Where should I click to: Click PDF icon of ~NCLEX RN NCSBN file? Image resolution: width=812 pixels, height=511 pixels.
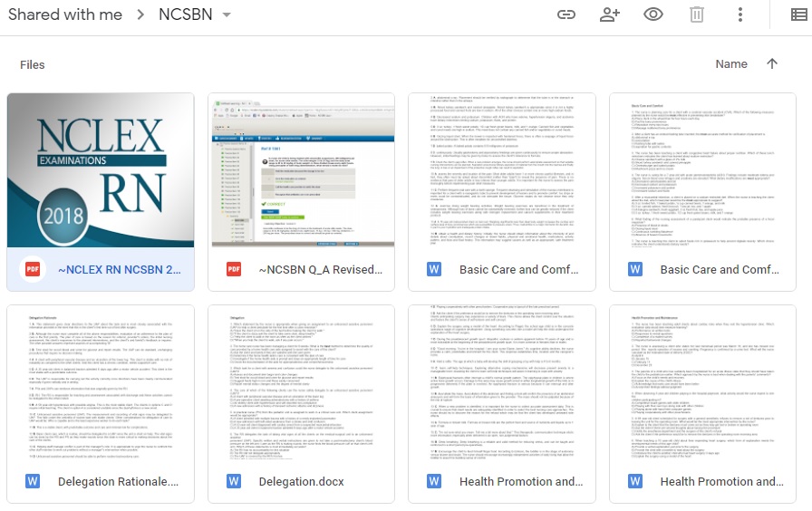pyautogui.click(x=33, y=269)
